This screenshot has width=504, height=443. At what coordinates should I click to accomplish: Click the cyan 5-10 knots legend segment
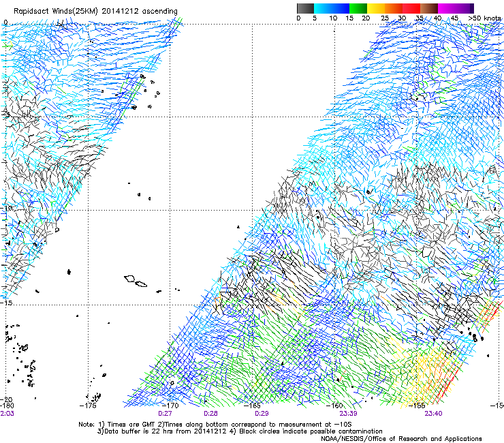tap(323, 8)
